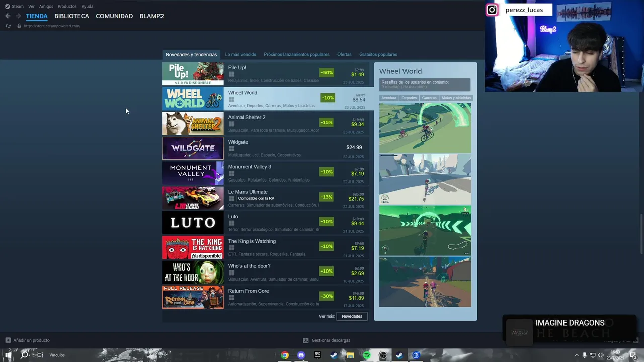Open Windows search from the taskbar
The image size is (644, 362).
coord(24,355)
